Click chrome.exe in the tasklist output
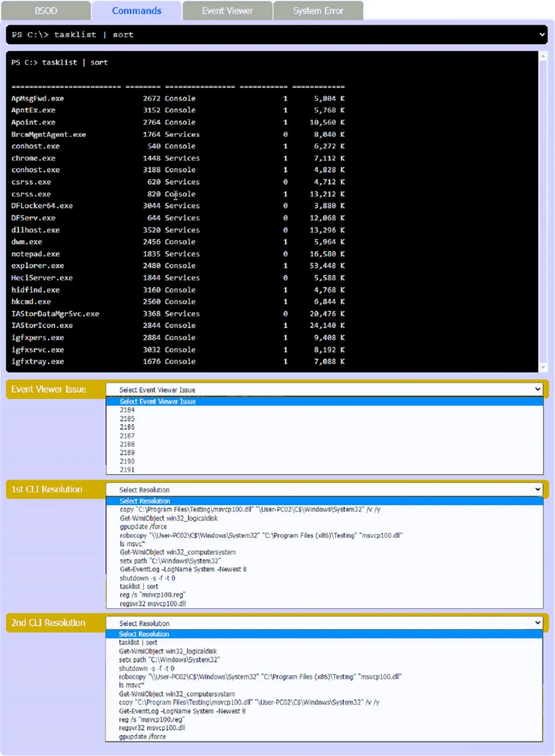Image resolution: width=555 pixels, height=756 pixels. click(x=33, y=158)
